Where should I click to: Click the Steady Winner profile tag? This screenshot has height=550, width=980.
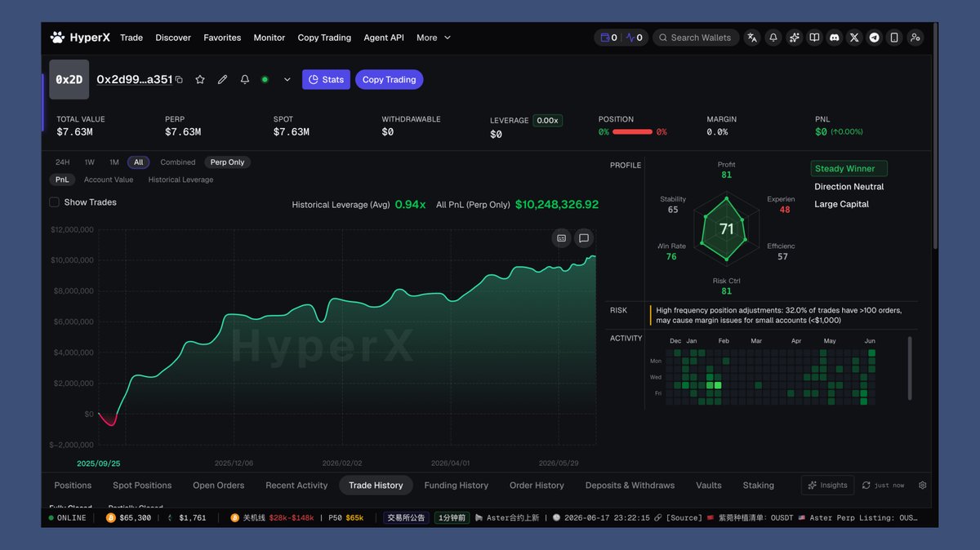pyautogui.click(x=849, y=169)
